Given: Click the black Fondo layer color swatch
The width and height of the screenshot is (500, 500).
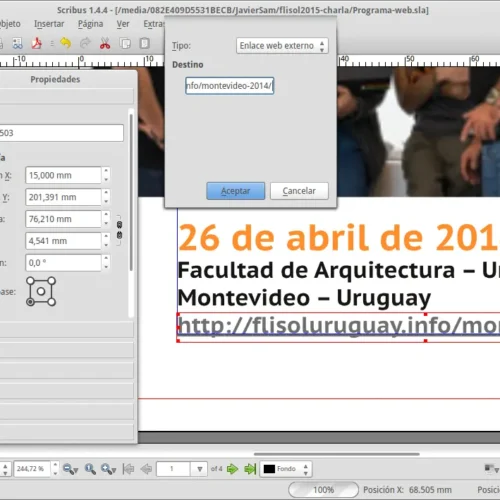Looking at the screenshot, I should (x=269, y=469).
